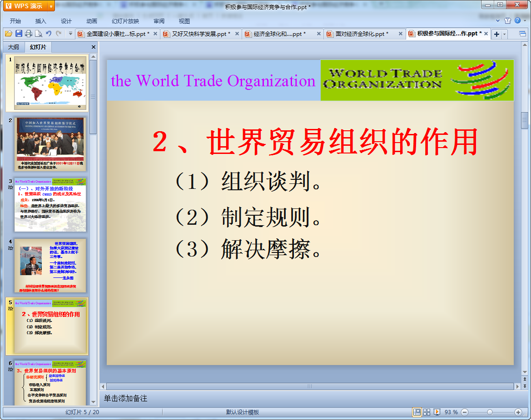Expand the new tab dropdown arrow
Image resolution: width=531 pixels, height=420 pixels.
(504, 34)
